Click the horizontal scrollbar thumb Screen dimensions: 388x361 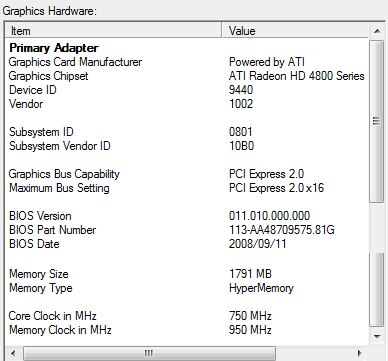[149, 353]
